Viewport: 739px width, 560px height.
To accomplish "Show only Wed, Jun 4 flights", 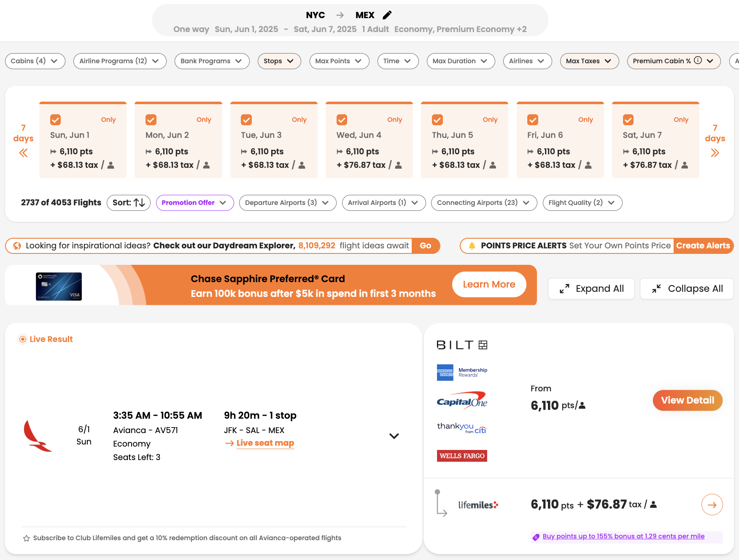I will 394,120.
